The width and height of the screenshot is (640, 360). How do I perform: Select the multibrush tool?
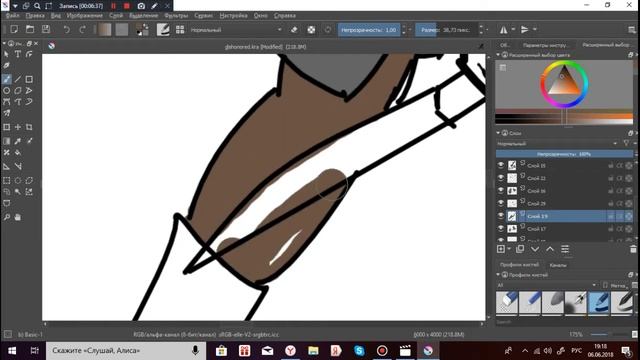pyautogui.click(x=7, y=113)
